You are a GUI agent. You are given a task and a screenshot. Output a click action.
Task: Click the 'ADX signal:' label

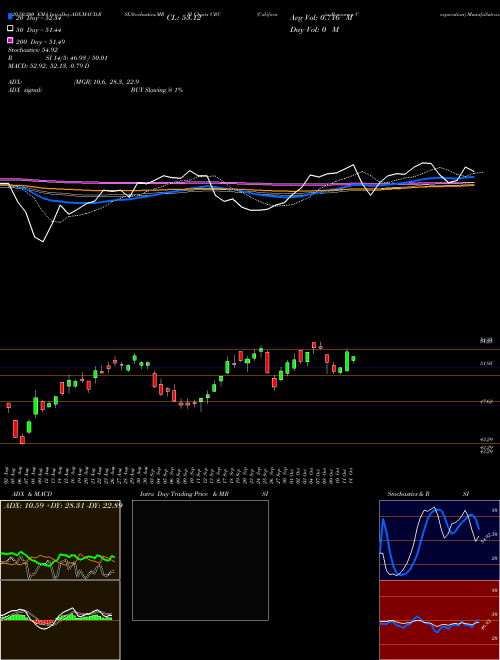coord(25,90)
